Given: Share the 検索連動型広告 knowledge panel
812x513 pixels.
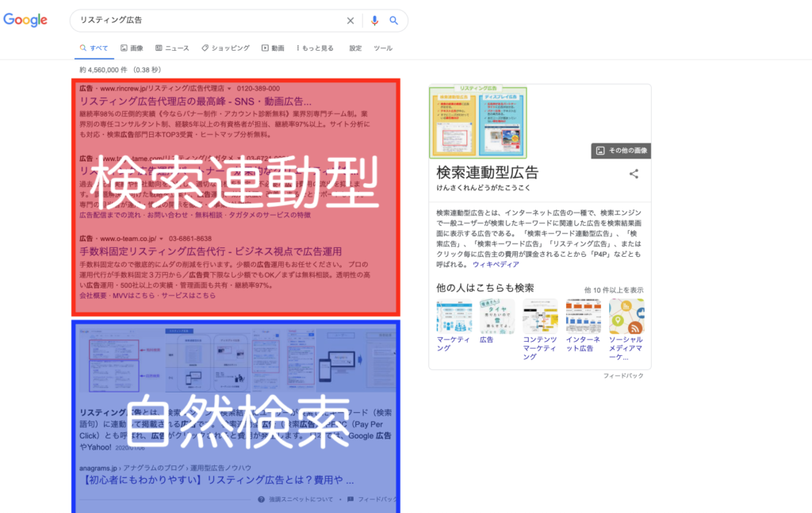Looking at the screenshot, I should pyautogui.click(x=634, y=174).
